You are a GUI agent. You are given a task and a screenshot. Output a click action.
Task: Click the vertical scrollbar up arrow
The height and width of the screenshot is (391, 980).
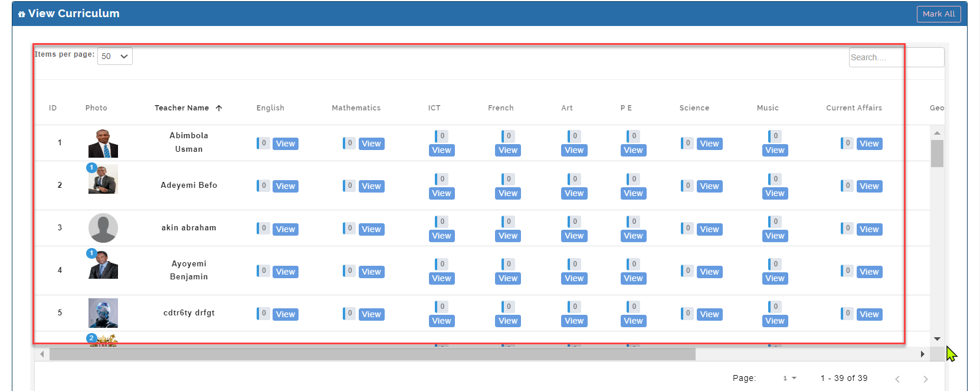(x=937, y=133)
